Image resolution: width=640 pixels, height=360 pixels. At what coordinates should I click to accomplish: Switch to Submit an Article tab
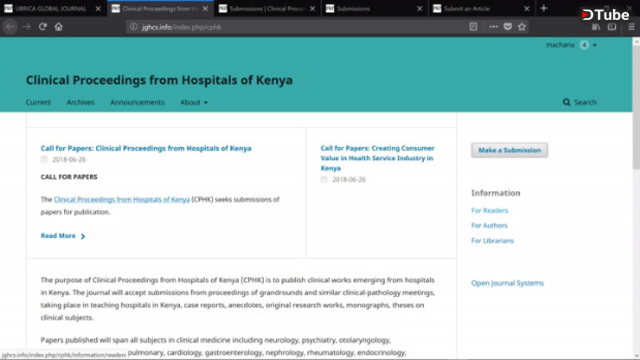pyautogui.click(x=482, y=9)
